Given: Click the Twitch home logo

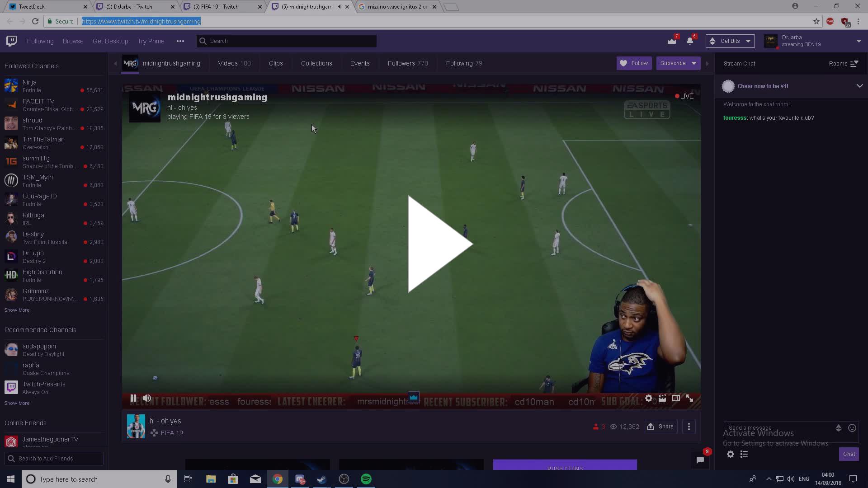Looking at the screenshot, I should 12,41.
